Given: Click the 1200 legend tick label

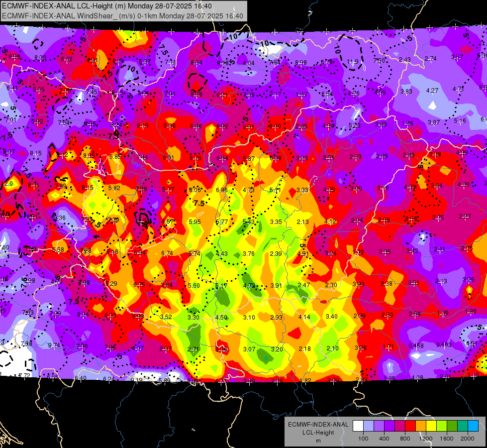Looking at the screenshot, I should [x=425, y=439].
